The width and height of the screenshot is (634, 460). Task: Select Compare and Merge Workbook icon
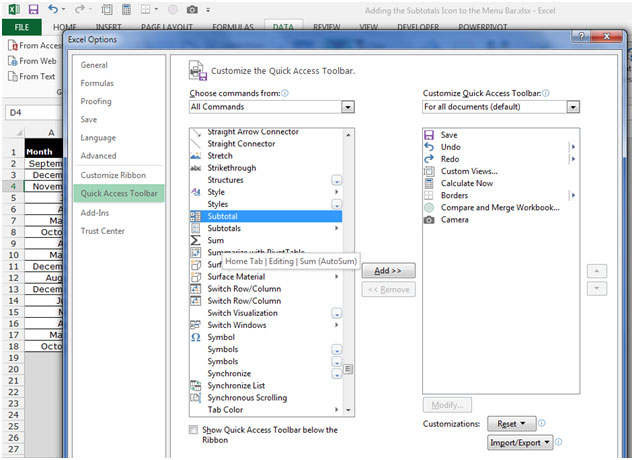pos(429,207)
